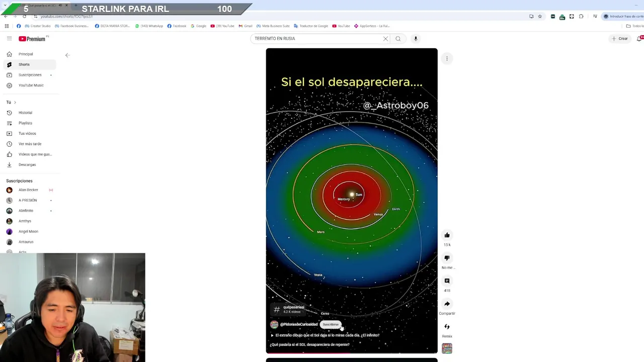
Task: Open the YouTube hamburger guide menu
Action: pyautogui.click(x=9, y=39)
